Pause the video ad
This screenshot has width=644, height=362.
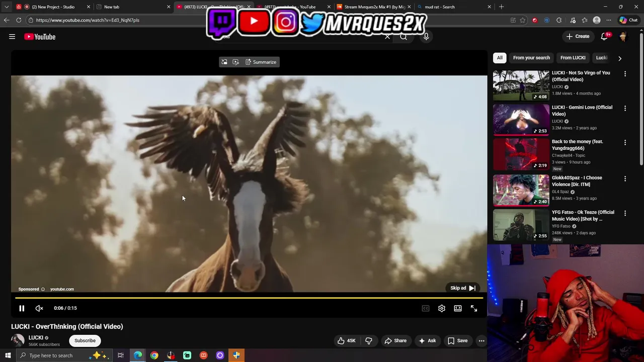click(22, 308)
